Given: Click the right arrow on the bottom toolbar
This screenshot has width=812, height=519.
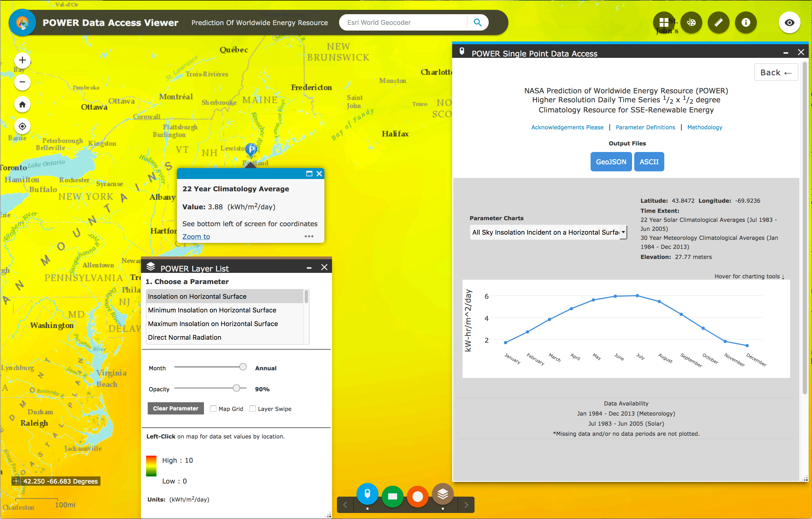Looking at the screenshot, I should (466, 505).
